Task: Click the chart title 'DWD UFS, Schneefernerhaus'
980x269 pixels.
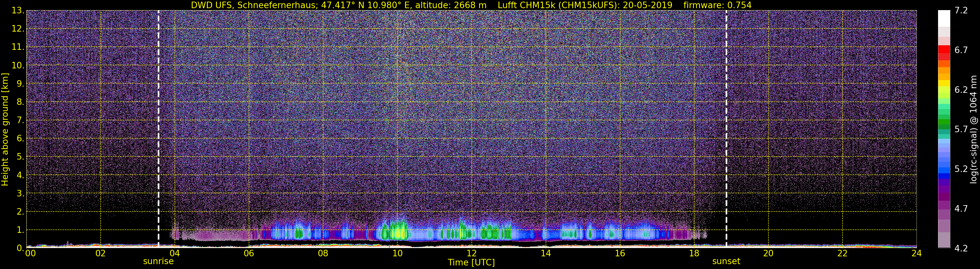Action: tap(254, 5)
